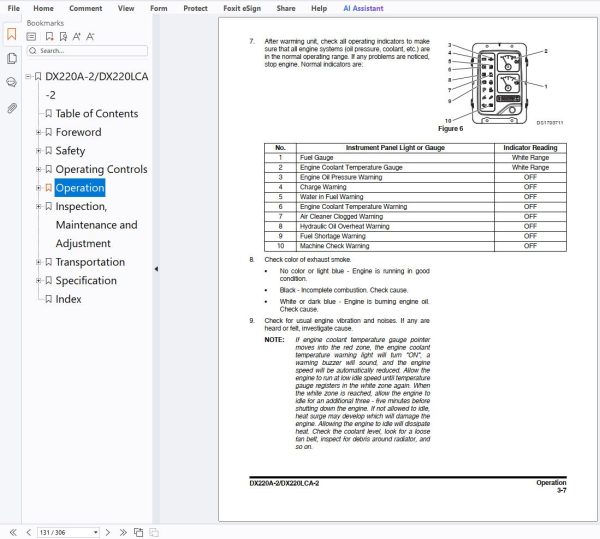Click the grayed view icon at status bar end
The image size is (600, 539).
(154, 532)
